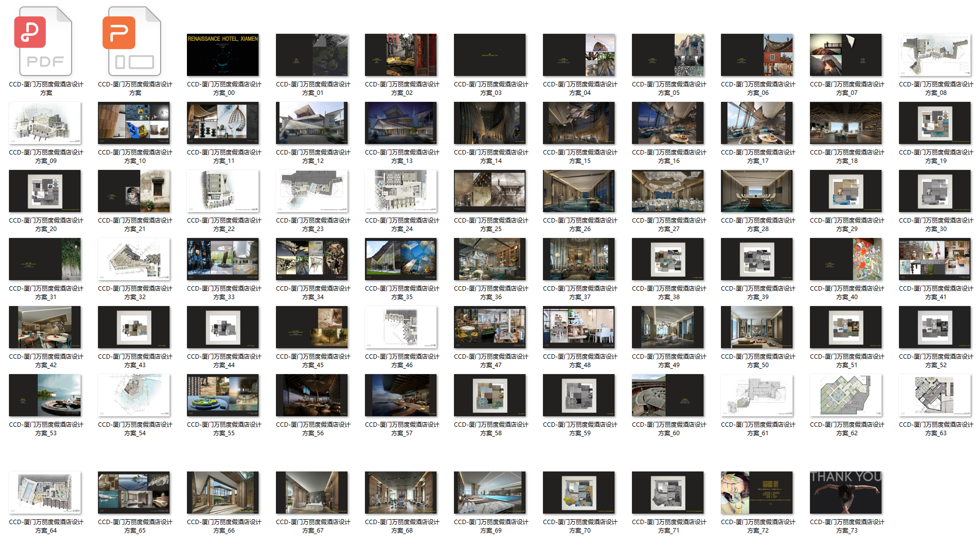The width and height of the screenshot is (980, 545).
Task: Click the 方案_69 indoor swimming pool image
Action: pos(490,492)
